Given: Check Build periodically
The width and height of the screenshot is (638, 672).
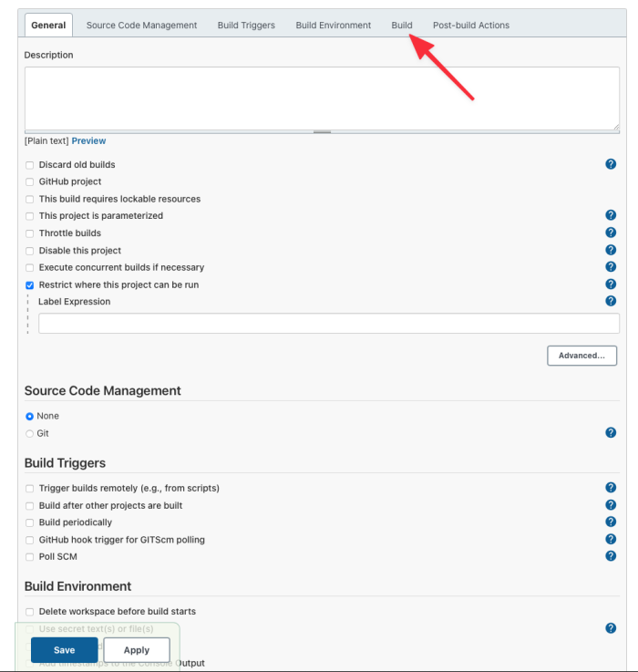Looking at the screenshot, I should click(x=29, y=522).
